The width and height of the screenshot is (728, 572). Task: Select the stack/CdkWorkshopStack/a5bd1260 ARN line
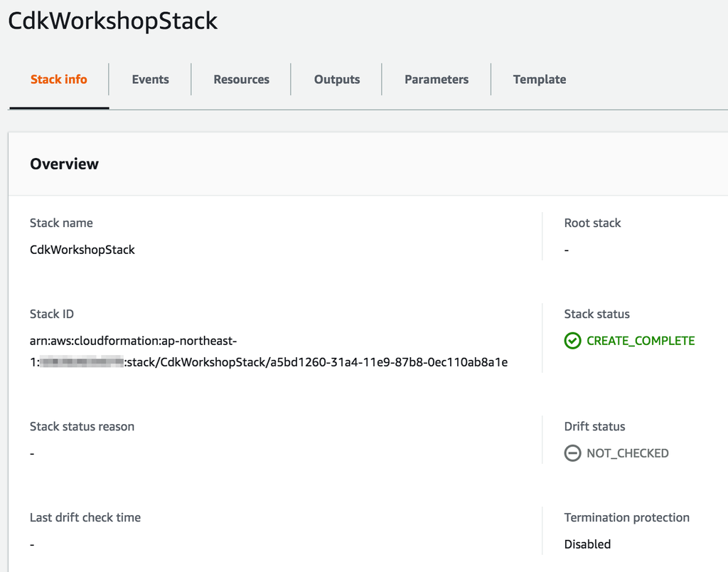click(x=269, y=362)
